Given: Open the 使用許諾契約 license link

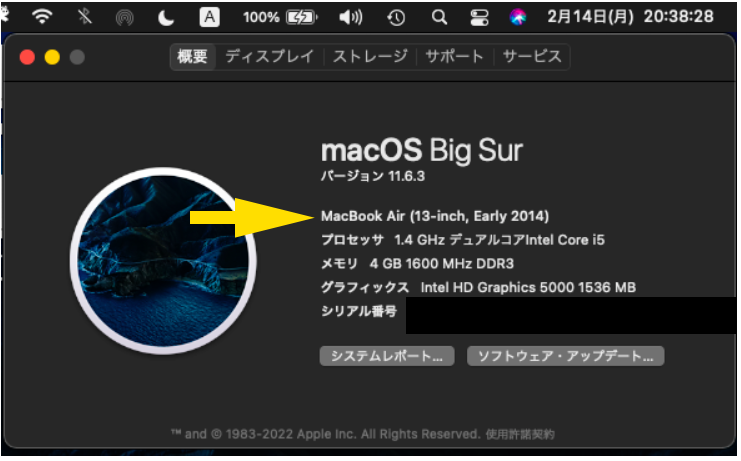Looking at the screenshot, I should pyautogui.click(x=520, y=434).
